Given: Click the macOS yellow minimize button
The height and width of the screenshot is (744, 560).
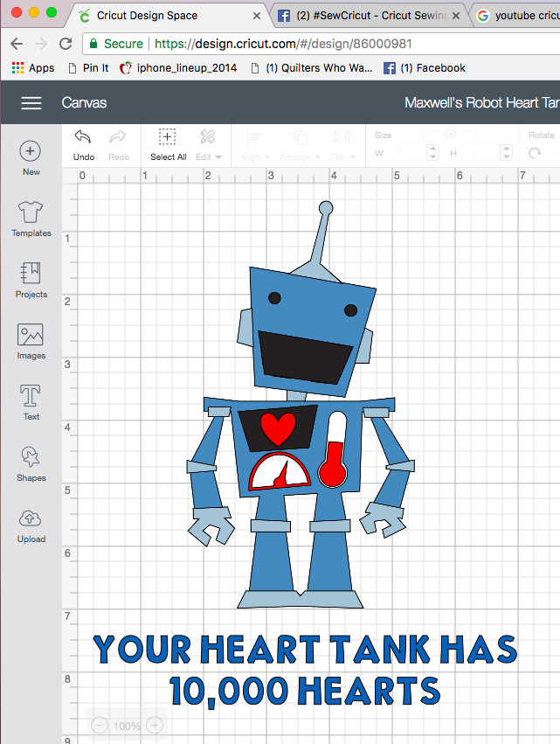Looking at the screenshot, I should (x=34, y=13).
